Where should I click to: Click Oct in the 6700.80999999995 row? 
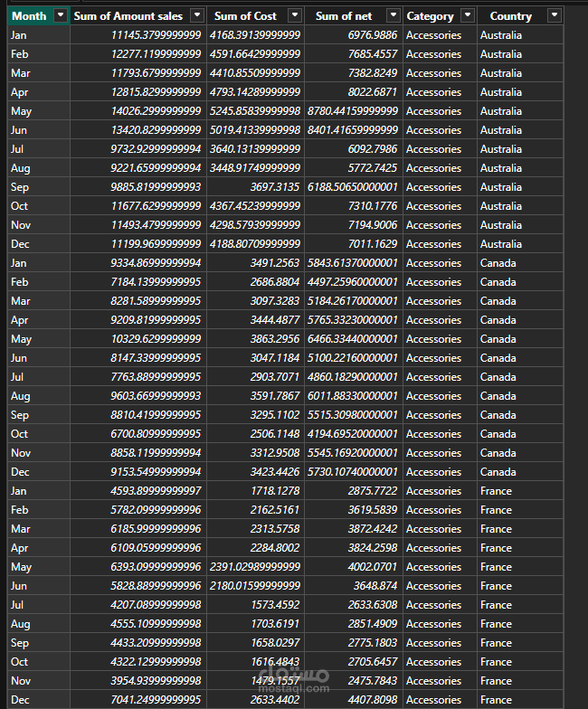pos(39,434)
